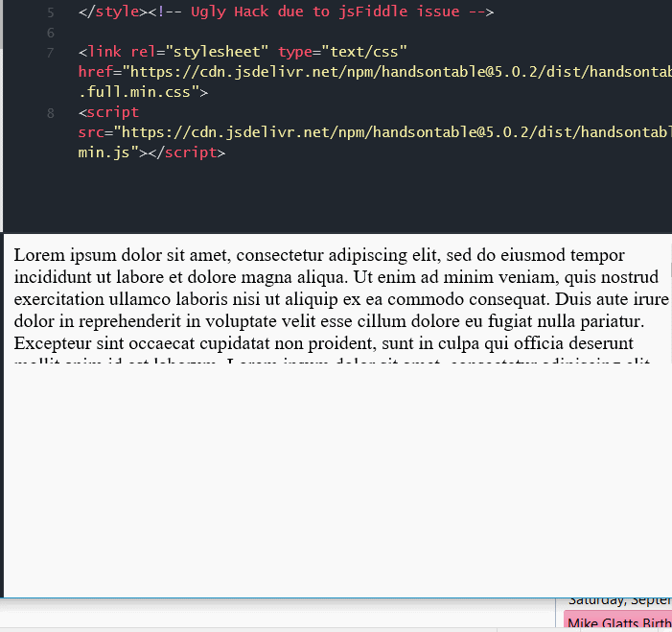Click line number 6 in code gutter

click(51, 33)
